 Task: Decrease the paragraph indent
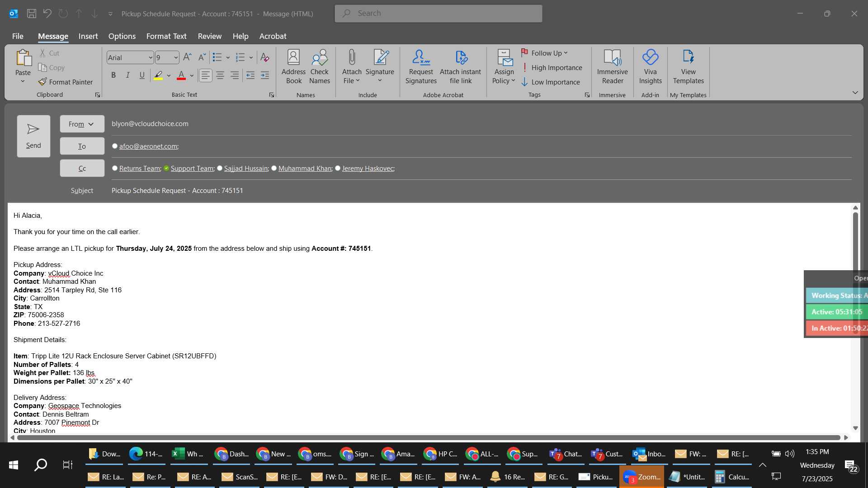coord(250,75)
